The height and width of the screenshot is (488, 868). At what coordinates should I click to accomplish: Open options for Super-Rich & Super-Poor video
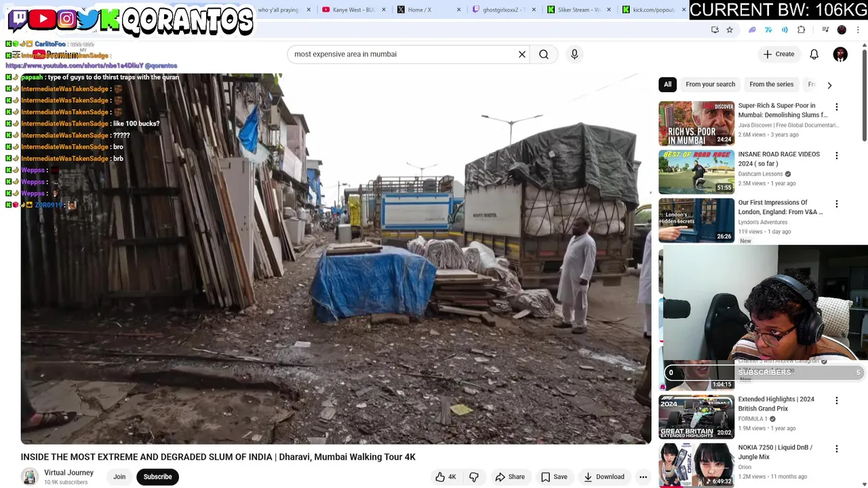(x=836, y=107)
